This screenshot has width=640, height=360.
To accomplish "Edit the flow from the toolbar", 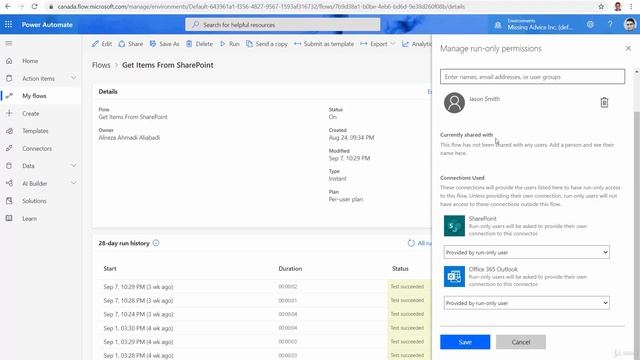I will (x=102, y=44).
